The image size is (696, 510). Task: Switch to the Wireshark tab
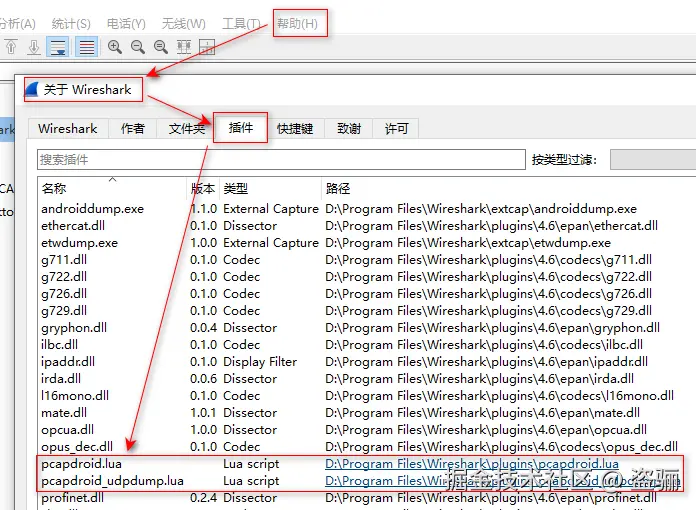[68, 129]
